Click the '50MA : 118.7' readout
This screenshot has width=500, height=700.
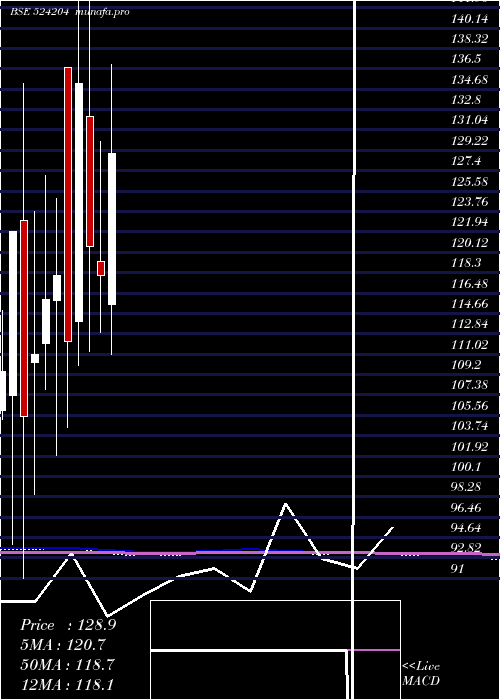pyautogui.click(x=67, y=664)
